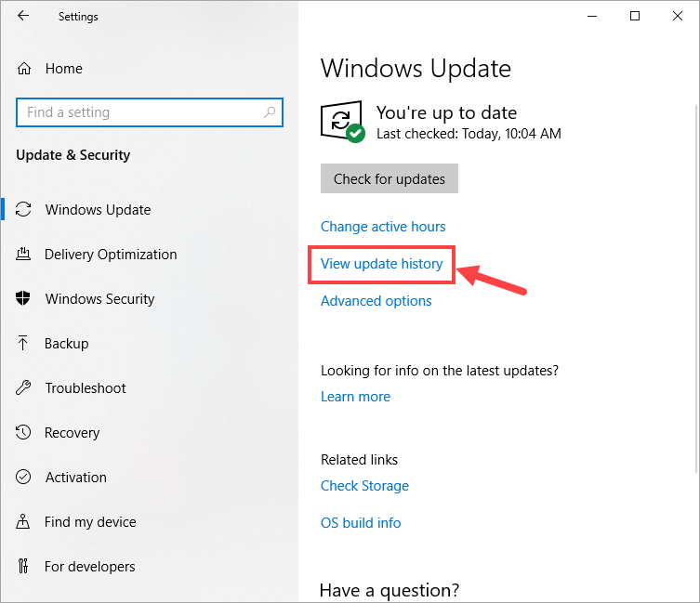
Task: Click the Find my device person icon
Action: (22, 521)
